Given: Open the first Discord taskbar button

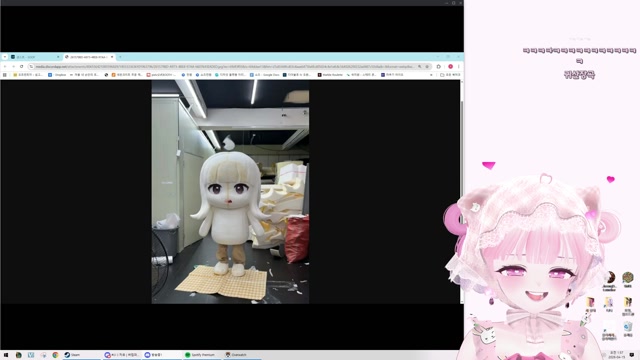Looking at the screenshot, I should (x=122, y=355).
